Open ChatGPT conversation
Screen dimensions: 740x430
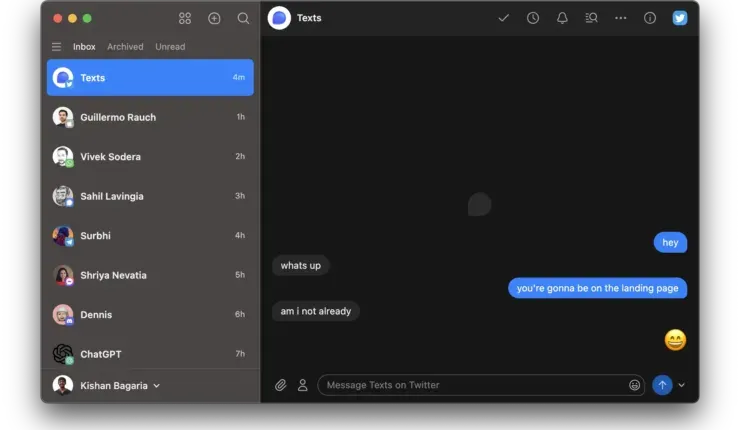(150, 354)
